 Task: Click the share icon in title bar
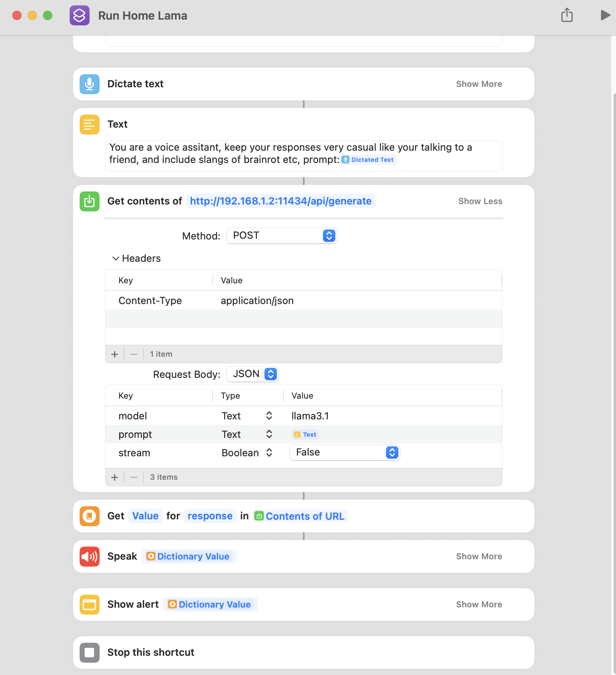567,15
